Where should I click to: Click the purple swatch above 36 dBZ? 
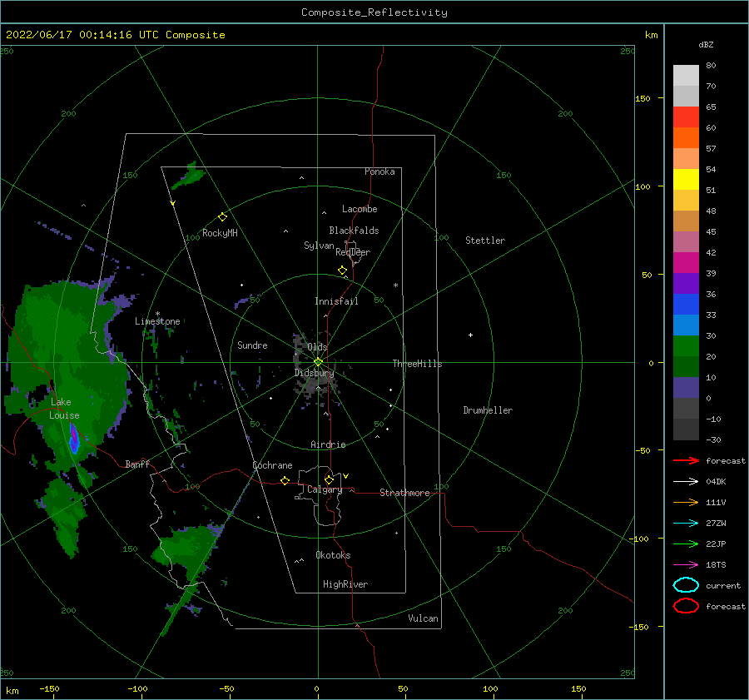(686, 284)
